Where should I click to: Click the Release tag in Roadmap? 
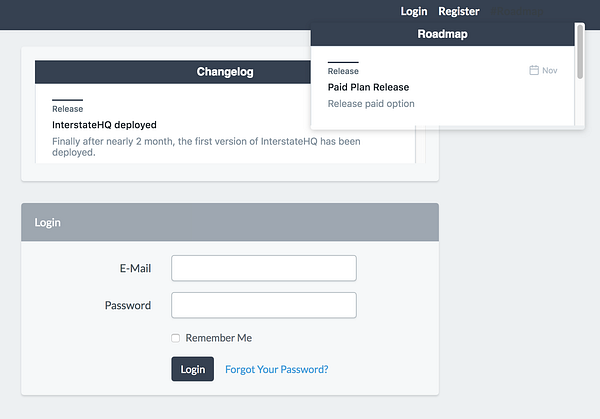point(343,71)
